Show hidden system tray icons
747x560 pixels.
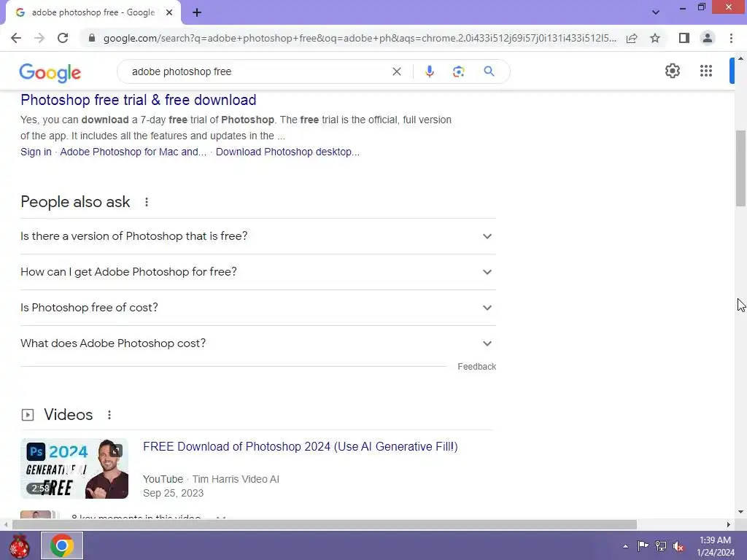click(x=625, y=546)
